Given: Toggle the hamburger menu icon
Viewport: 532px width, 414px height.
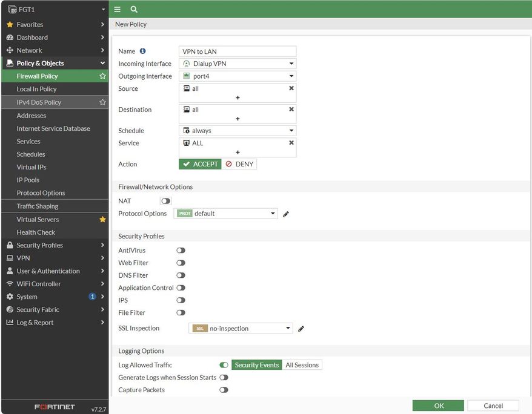Looking at the screenshot, I should click(x=117, y=10).
